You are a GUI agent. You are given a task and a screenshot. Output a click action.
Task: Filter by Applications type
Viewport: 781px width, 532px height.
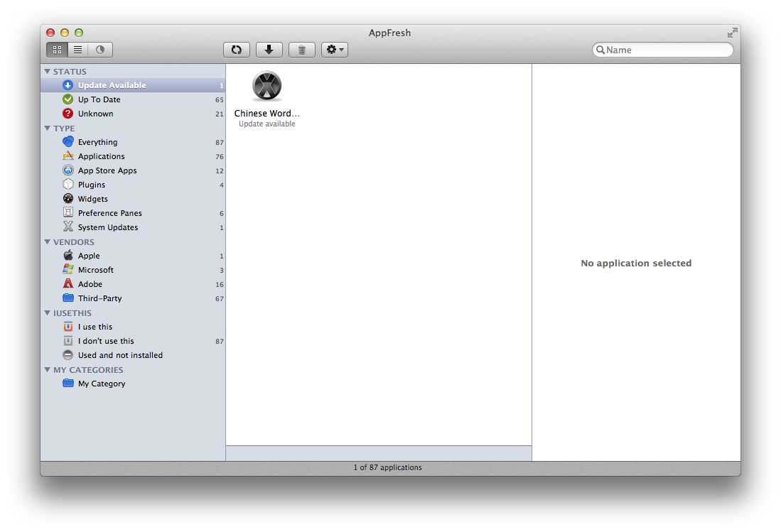pyautogui.click(x=133, y=156)
